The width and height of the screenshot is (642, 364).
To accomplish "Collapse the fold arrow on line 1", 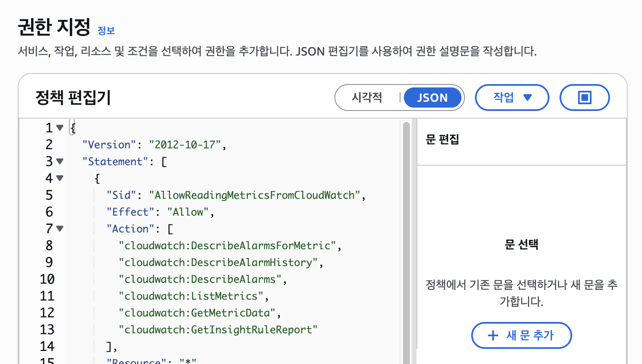I will coord(60,128).
